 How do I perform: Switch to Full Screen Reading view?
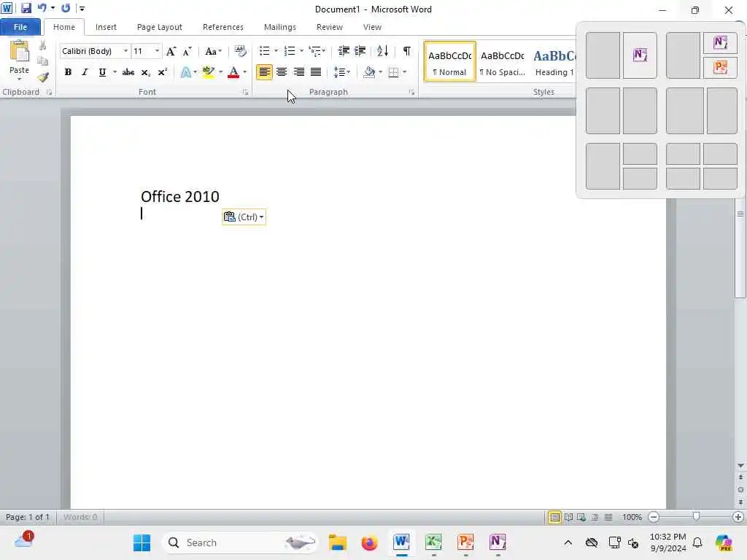568,517
